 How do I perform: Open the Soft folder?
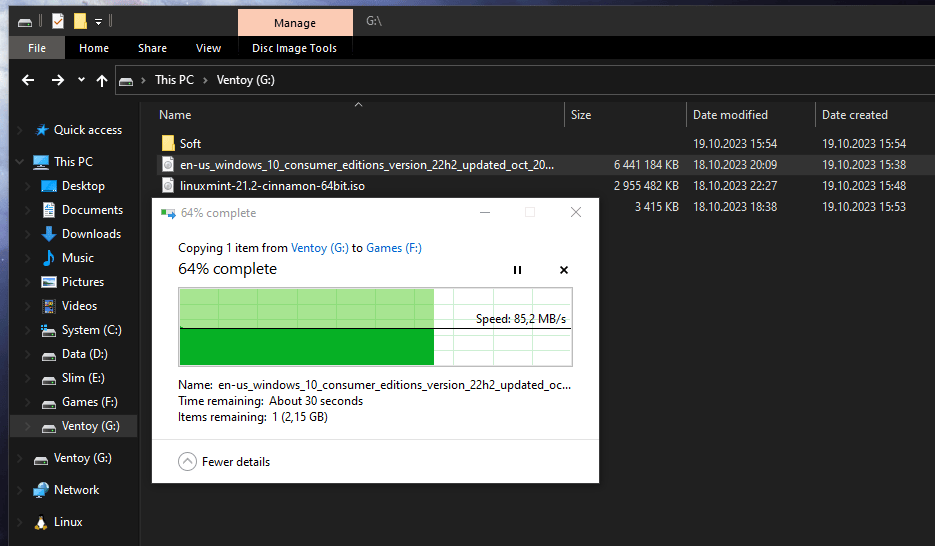point(190,144)
